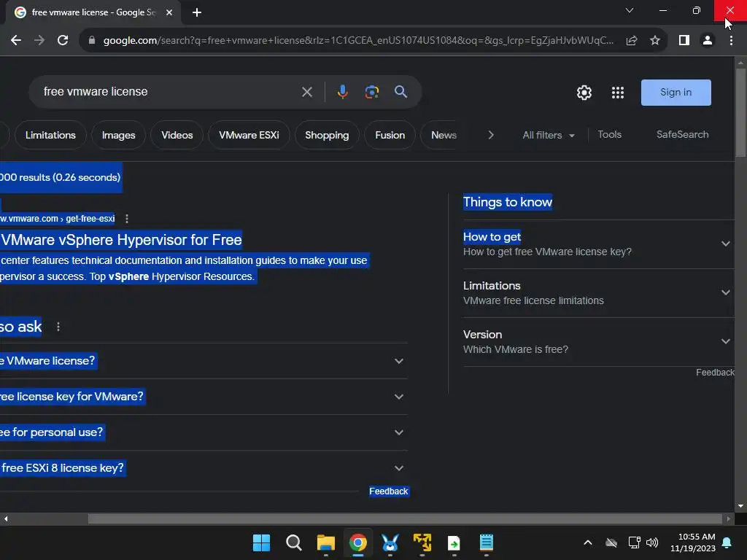Click the Tools button
The image size is (747, 560).
(609, 135)
